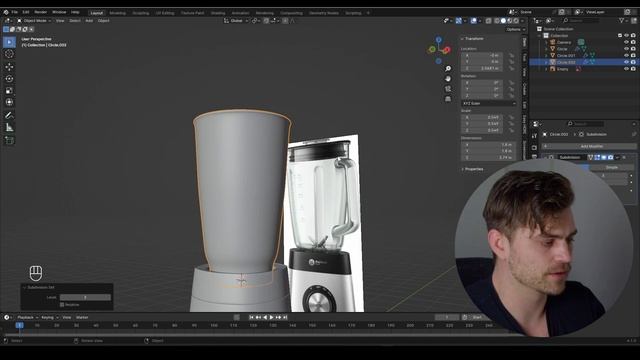This screenshot has height=360, width=640.
Task: Open the viewport Add menu
Action: click(89, 20)
